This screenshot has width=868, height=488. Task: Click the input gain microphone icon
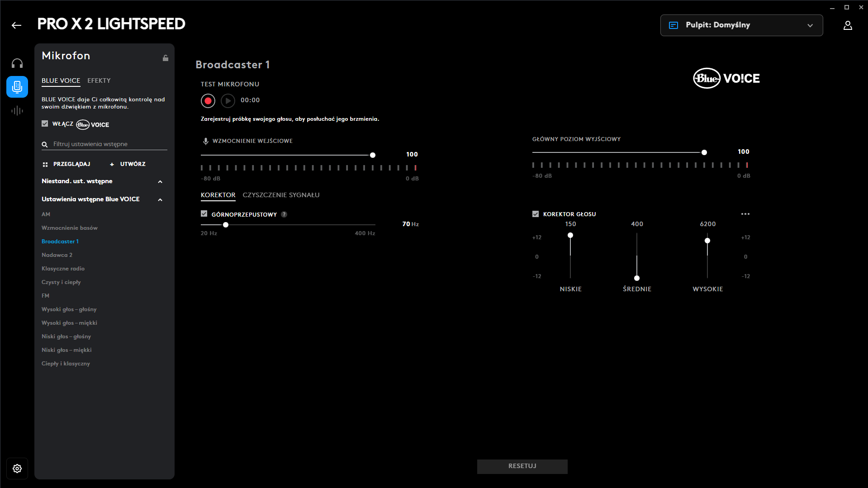pyautogui.click(x=206, y=141)
